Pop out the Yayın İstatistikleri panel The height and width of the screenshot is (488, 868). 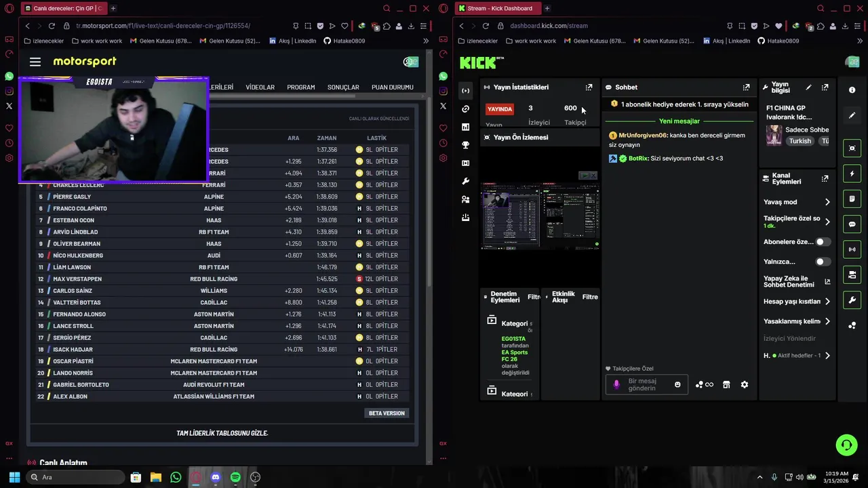589,87
